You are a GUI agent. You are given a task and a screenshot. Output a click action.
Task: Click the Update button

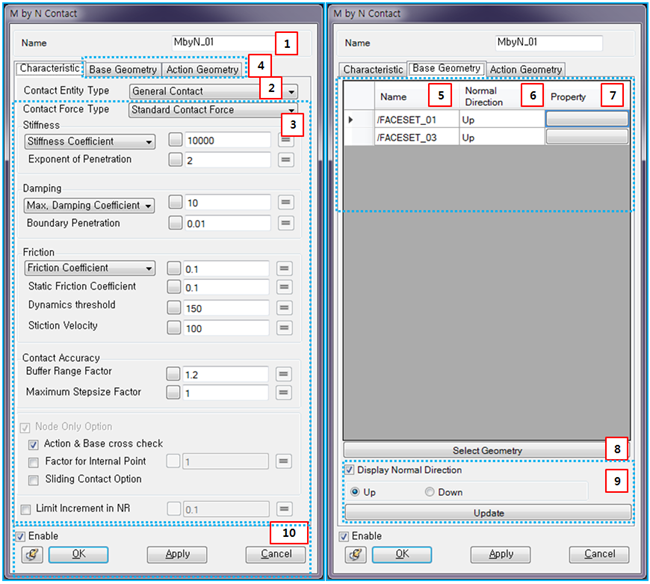(x=488, y=513)
